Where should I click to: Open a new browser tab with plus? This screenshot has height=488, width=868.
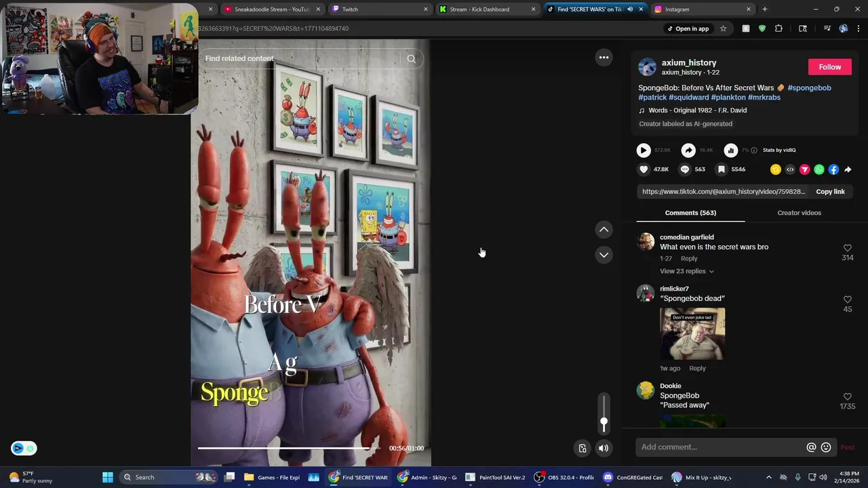pos(764,9)
